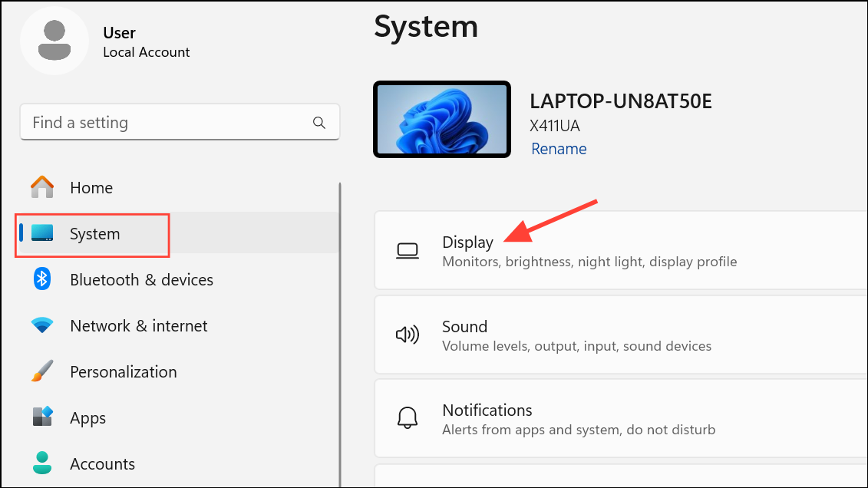Image resolution: width=868 pixels, height=488 pixels.
Task: Click the desktop wallpaper thumbnail
Action: 442,120
